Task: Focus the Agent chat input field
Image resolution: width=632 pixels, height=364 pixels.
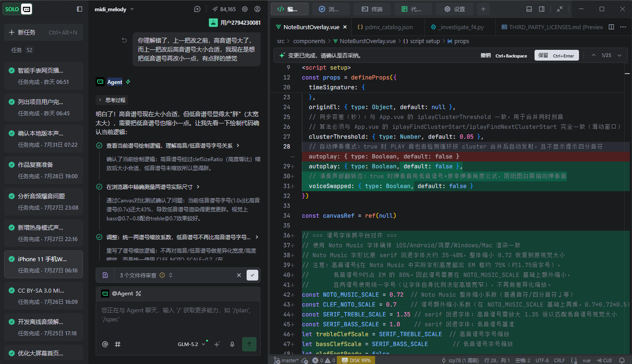Action: pyautogui.click(x=178, y=314)
